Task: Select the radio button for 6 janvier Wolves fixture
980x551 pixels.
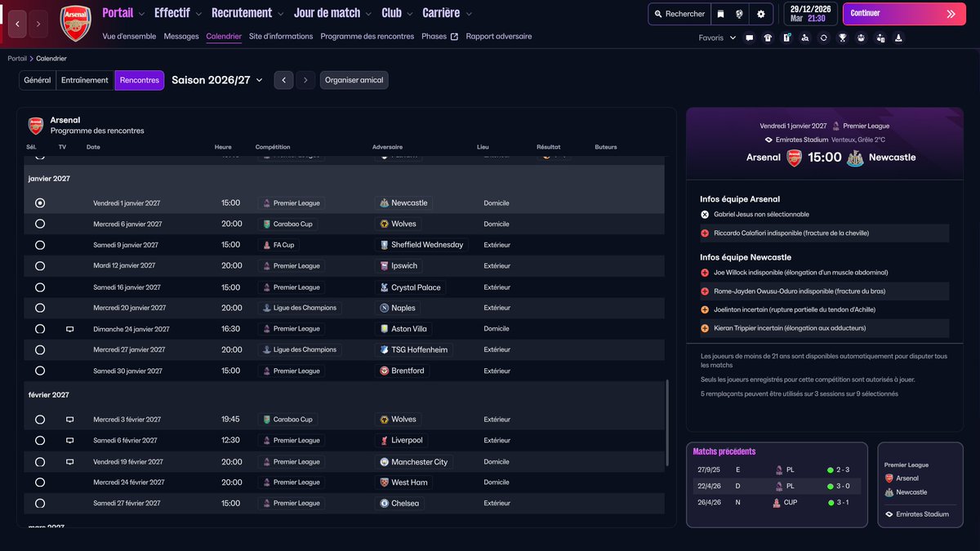Action: pos(40,224)
